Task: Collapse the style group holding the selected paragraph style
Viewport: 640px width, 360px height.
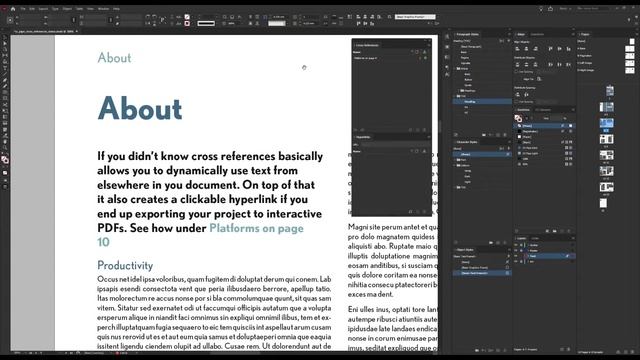Action: [454, 96]
